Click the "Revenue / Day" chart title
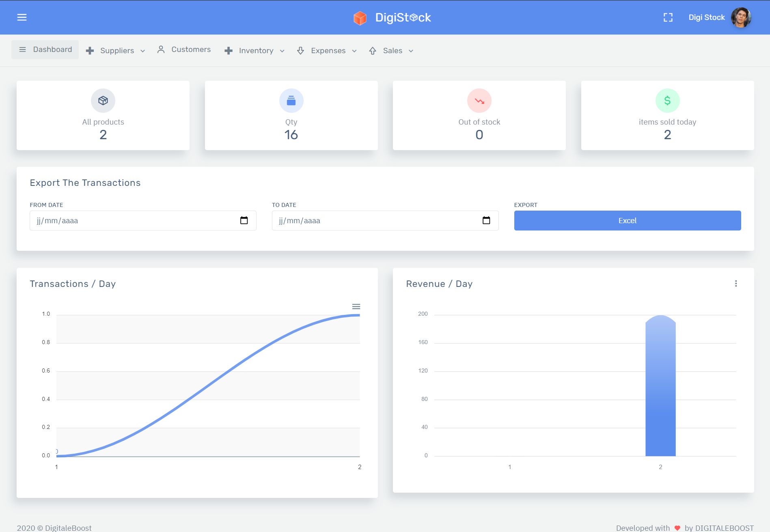The height and width of the screenshot is (532, 770). tap(439, 284)
